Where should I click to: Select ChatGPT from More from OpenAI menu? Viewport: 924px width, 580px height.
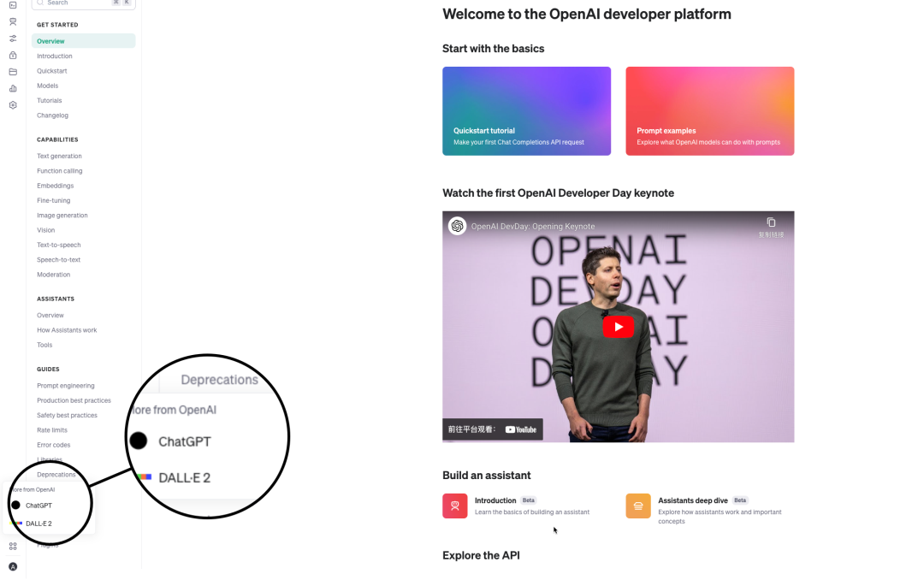[38, 506]
